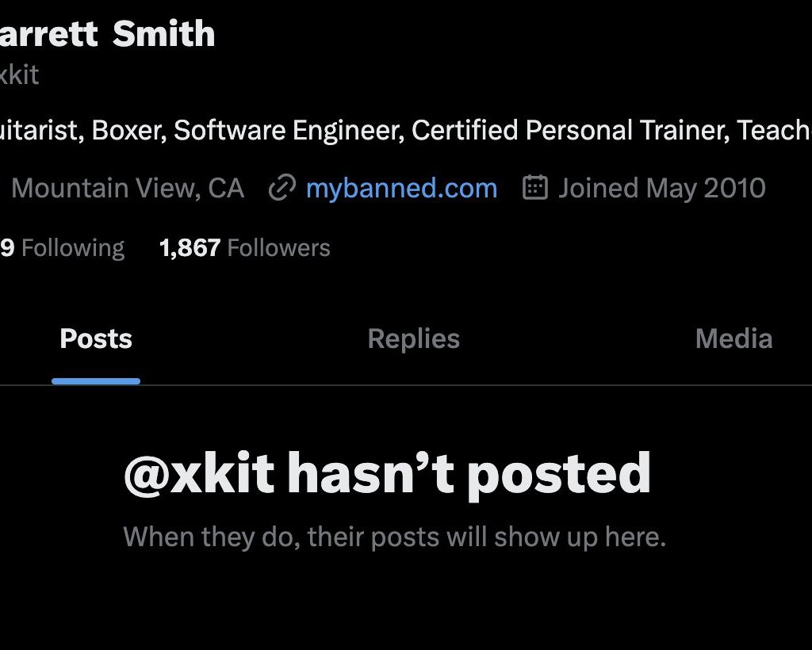Open the mybanned.com website link
Screen dimensions: 812x650
pos(401,189)
